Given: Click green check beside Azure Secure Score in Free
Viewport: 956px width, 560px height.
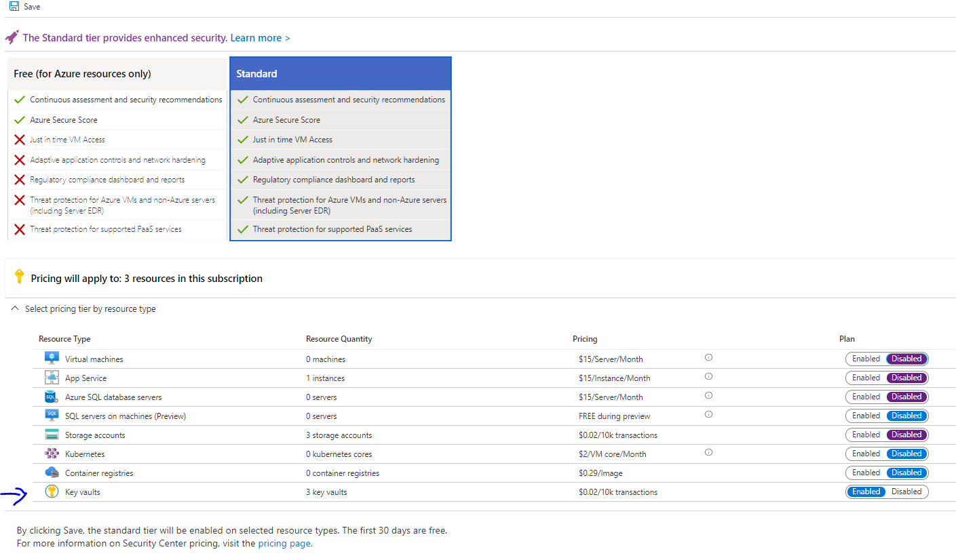Looking at the screenshot, I should (x=20, y=120).
